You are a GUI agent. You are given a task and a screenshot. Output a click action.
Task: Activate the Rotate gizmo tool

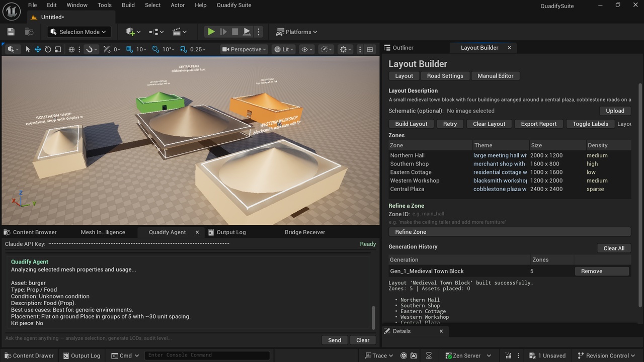click(x=48, y=49)
